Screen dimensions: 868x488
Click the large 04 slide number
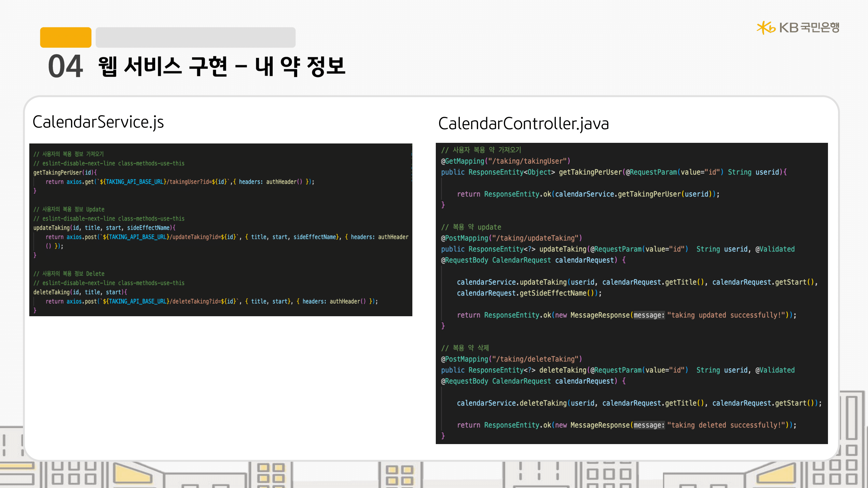65,66
